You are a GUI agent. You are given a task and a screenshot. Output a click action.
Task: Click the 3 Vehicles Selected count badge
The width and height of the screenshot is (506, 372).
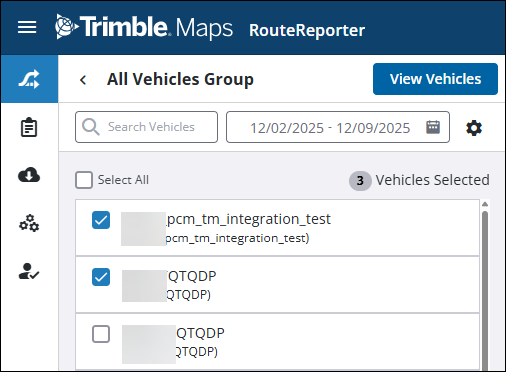(360, 181)
